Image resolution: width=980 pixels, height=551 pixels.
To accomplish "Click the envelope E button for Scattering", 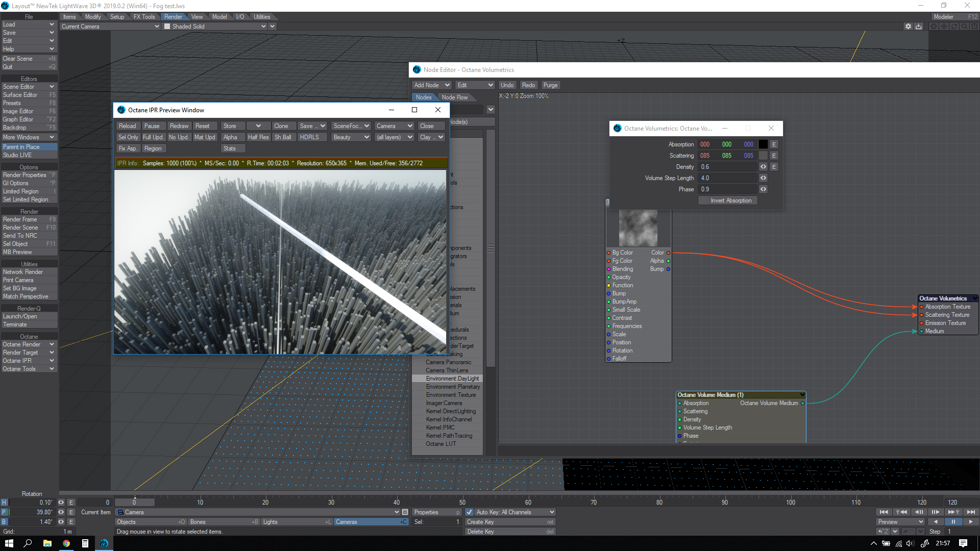I will (774, 156).
